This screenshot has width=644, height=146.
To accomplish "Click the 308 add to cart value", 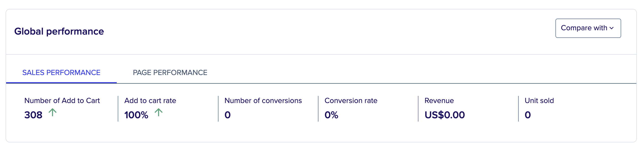I will [33, 115].
